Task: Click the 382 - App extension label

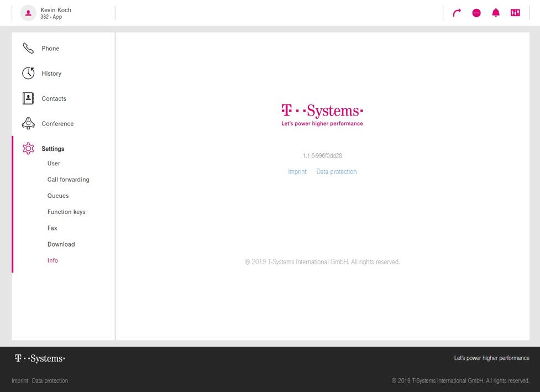Action: 51,17
